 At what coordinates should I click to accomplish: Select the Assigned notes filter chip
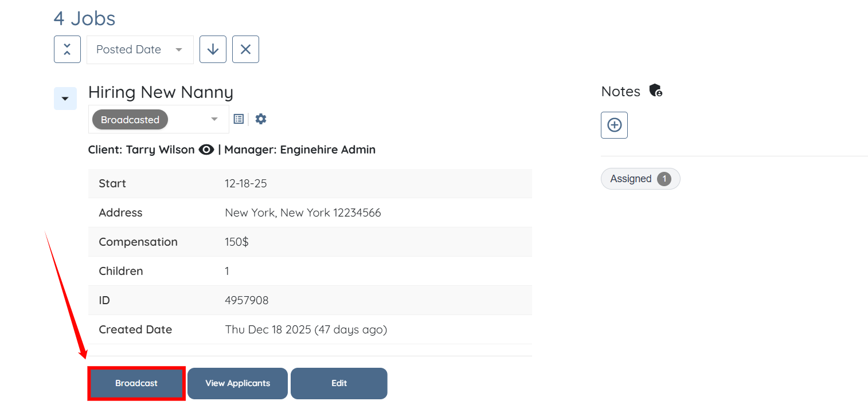[x=640, y=179]
